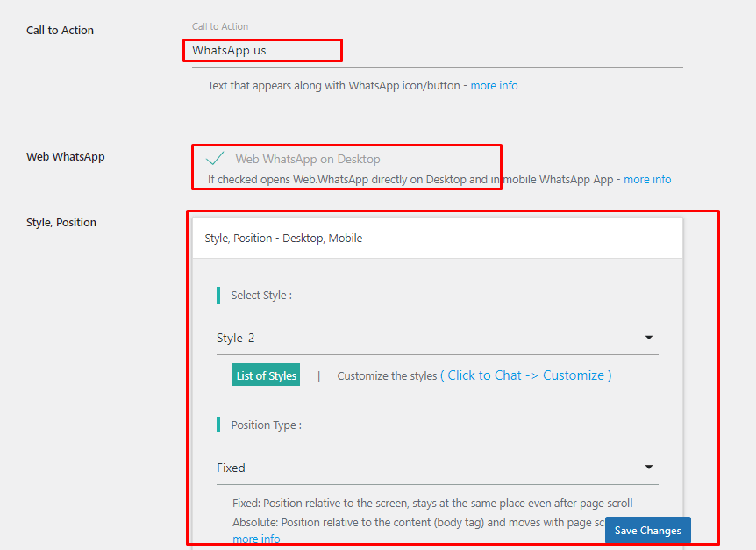
Task: Click the 'Style, Position' left-side label
Action: (61, 222)
